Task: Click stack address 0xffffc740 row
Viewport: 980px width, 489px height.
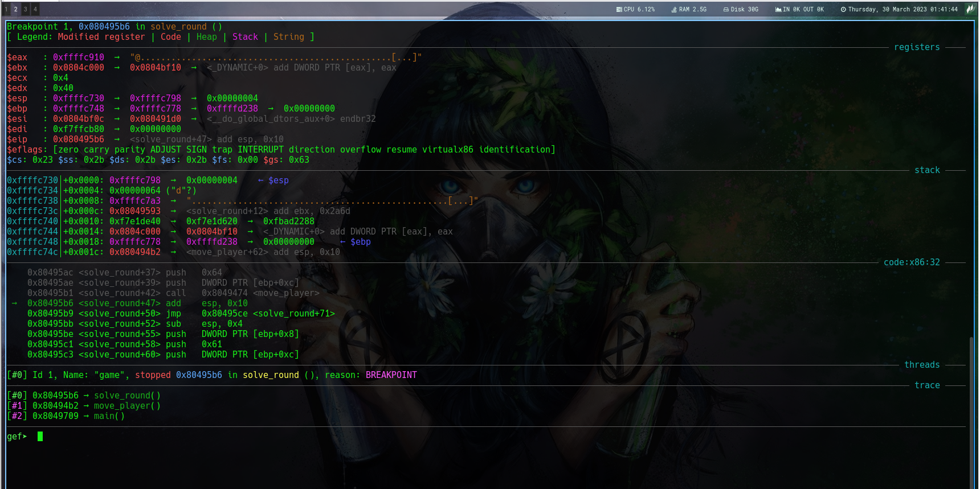Action: [x=161, y=221]
